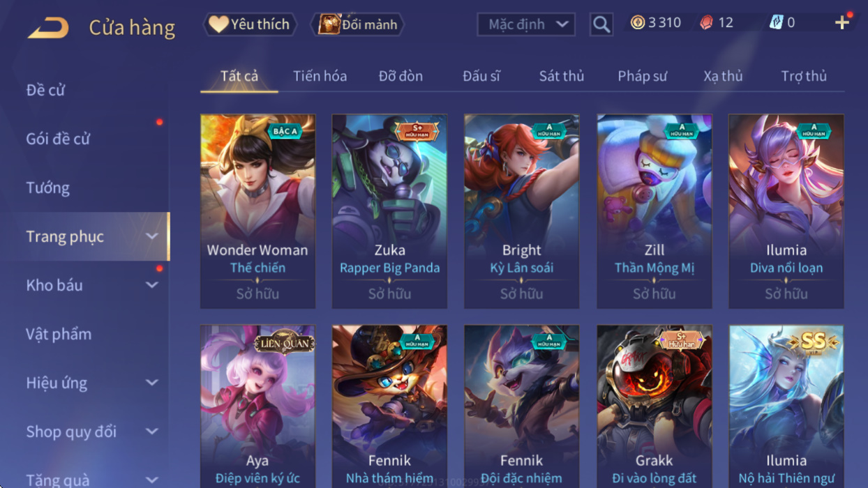
Task: Collapse the Trang phục sidebar chevron
Action: (152, 236)
